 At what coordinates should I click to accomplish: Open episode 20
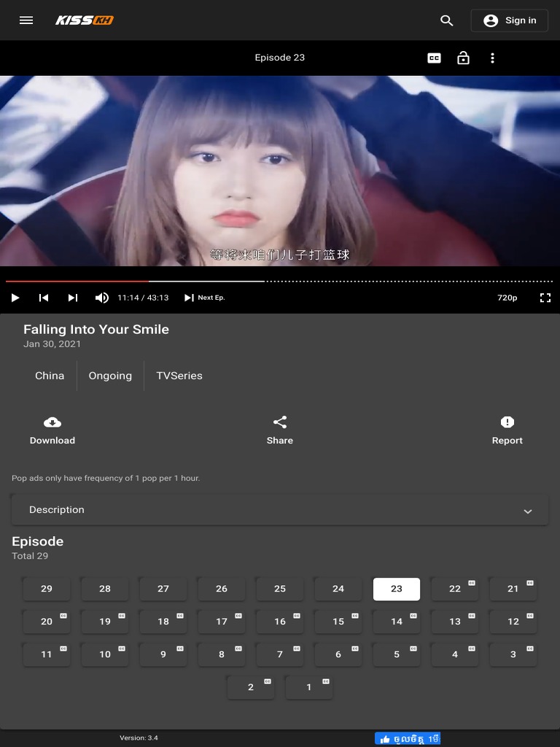(x=47, y=622)
